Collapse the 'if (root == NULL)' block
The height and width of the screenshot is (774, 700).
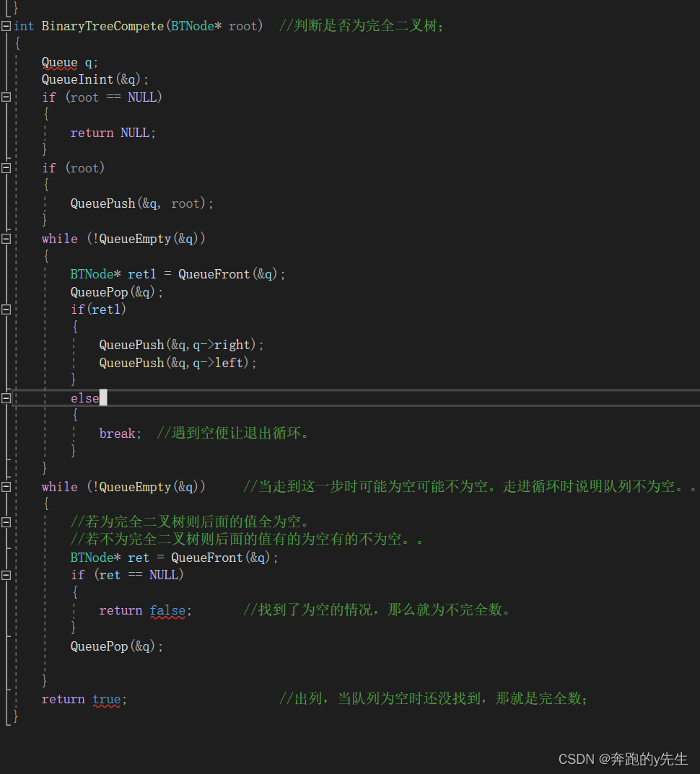6,97
